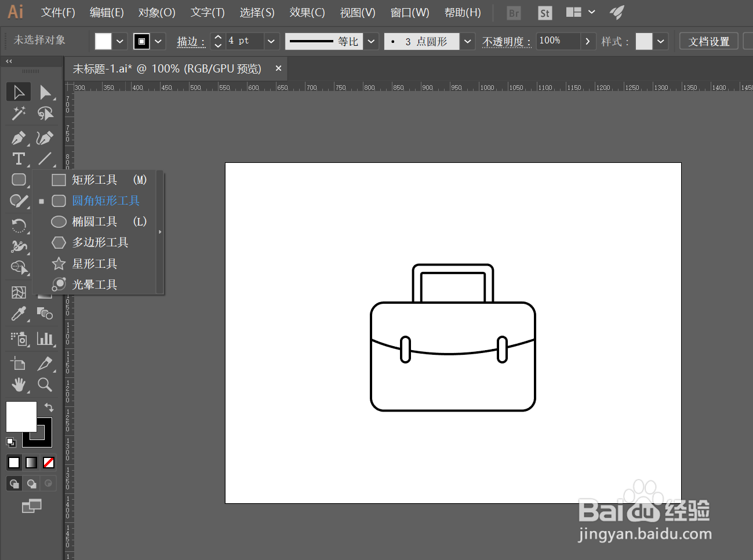
Task: Set paint mode to None
Action: 49,463
